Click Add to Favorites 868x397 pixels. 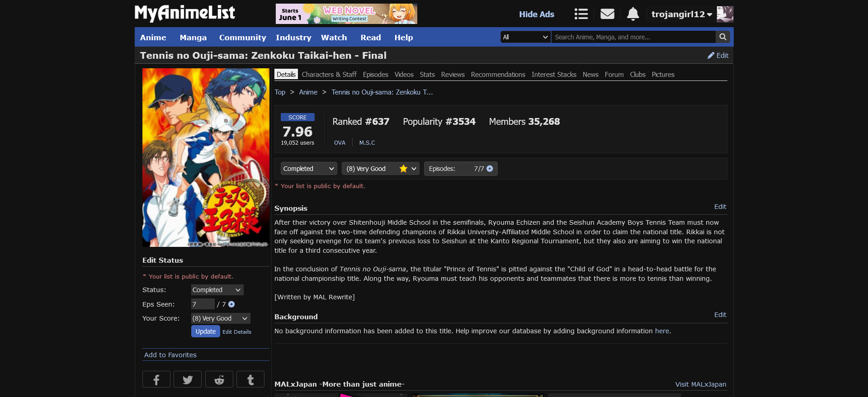coord(170,355)
